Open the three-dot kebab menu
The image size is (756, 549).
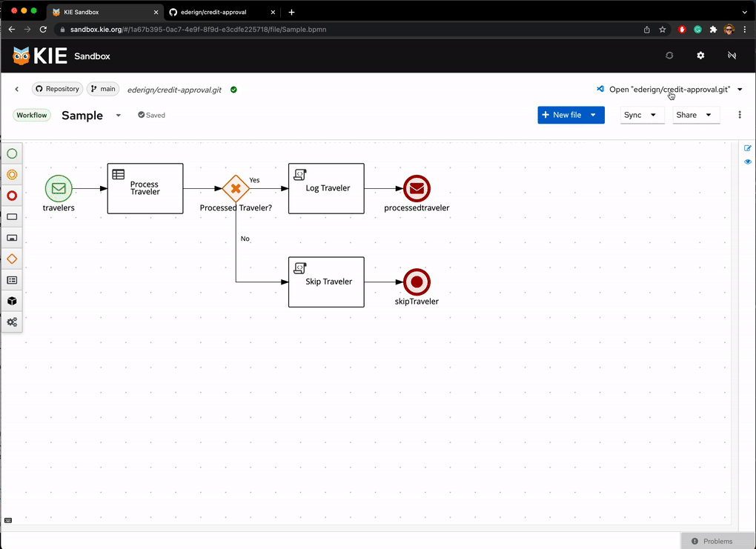pos(739,115)
